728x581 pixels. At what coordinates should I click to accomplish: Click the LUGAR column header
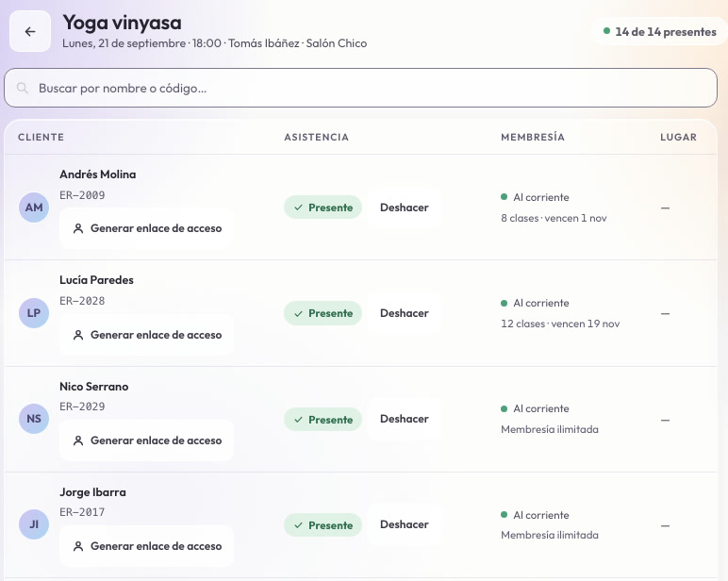678,137
